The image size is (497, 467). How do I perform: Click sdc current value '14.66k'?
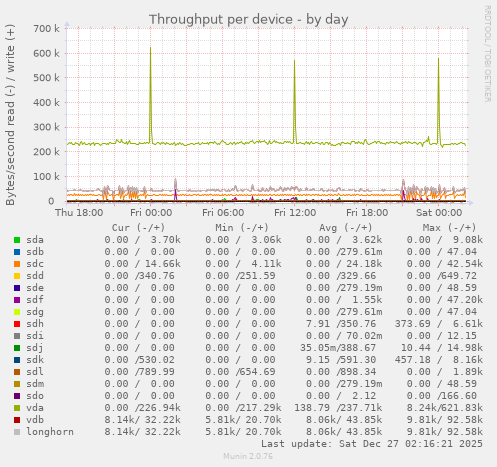point(163,264)
